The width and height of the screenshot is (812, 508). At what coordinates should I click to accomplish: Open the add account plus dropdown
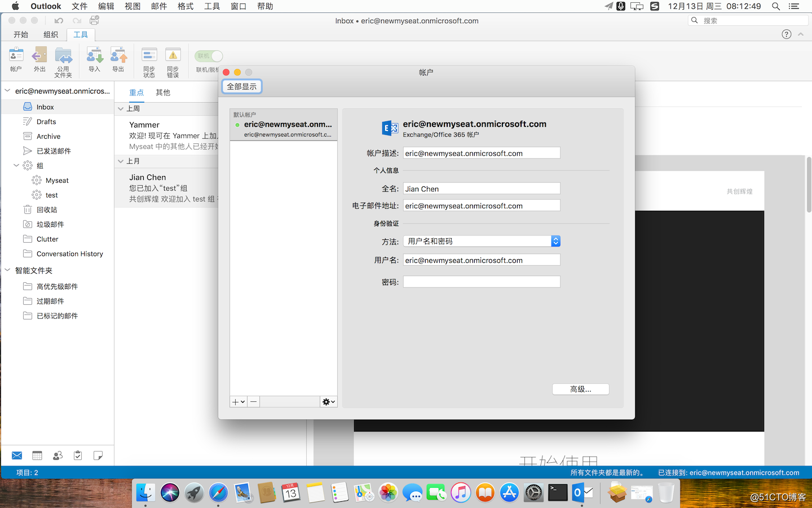pyautogui.click(x=239, y=402)
